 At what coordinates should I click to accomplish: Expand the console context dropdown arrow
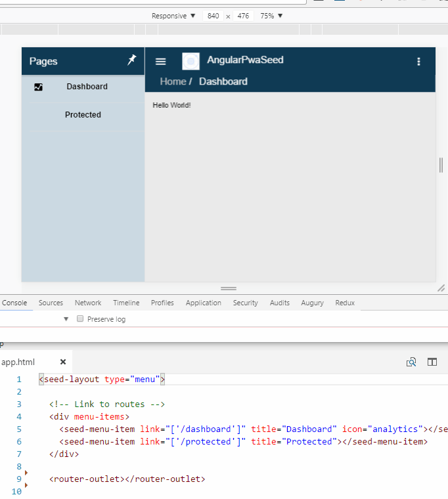[x=66, y=319]
